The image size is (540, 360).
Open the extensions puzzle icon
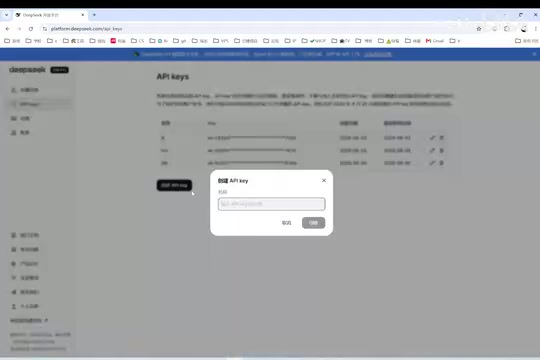coord(507,29)
